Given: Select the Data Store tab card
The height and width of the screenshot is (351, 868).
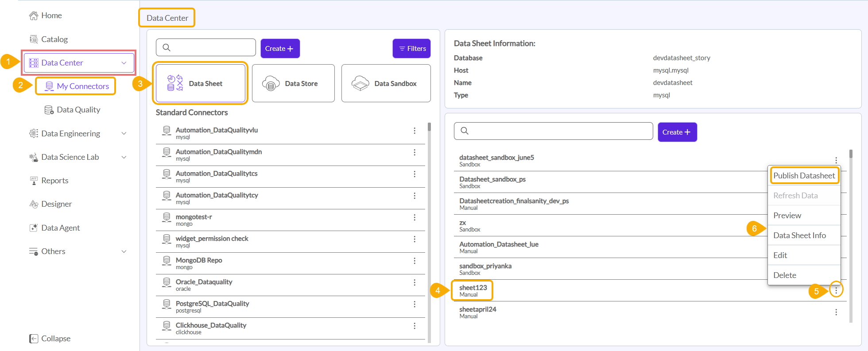Looking at the screenshot, I should [x=293, y=83].
